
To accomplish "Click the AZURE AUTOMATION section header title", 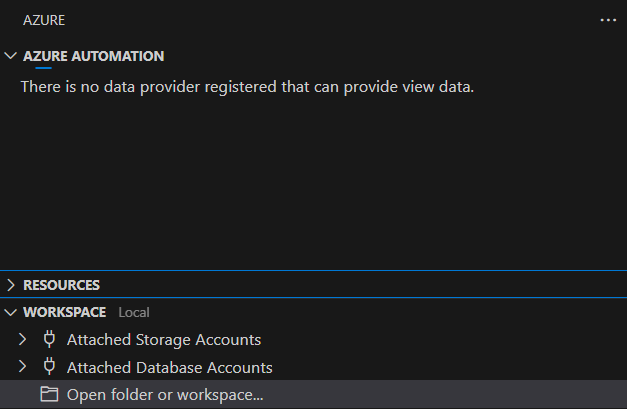I will coord(94,56).
